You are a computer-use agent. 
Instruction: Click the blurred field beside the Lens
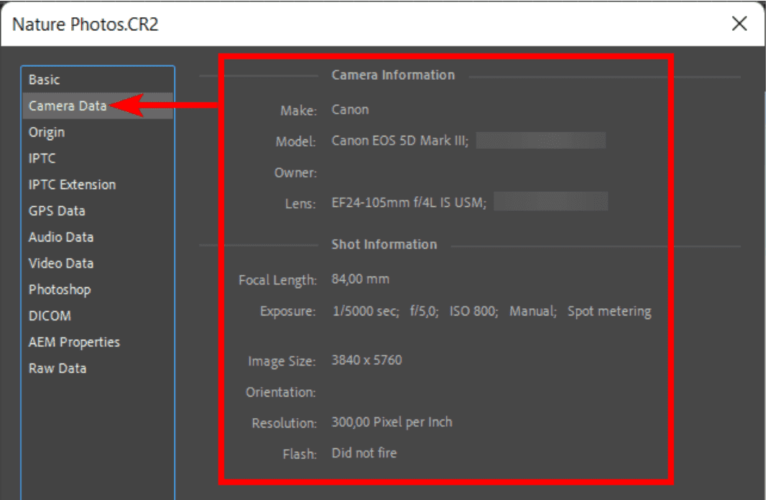click(551, 203)
